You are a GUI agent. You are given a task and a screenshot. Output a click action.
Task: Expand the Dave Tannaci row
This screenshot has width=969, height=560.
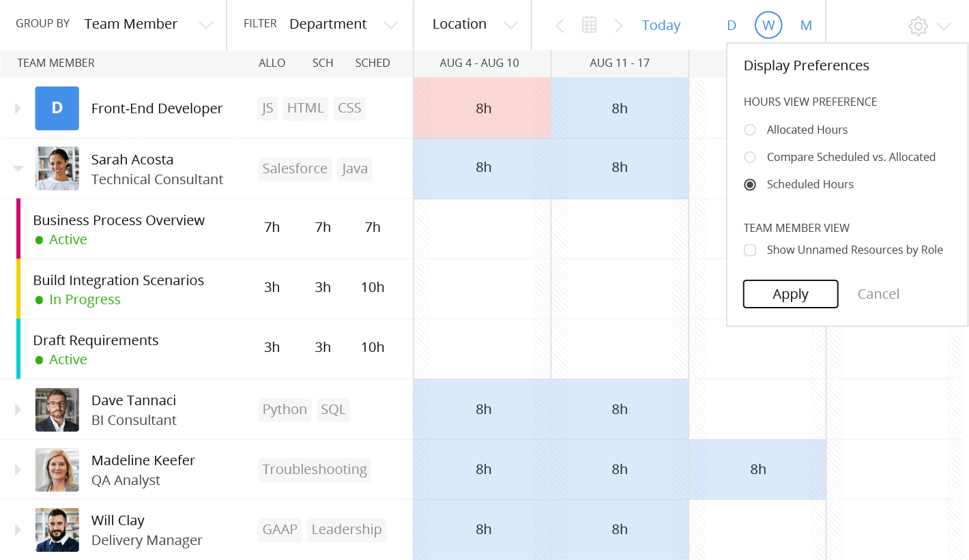pos(18,409)
